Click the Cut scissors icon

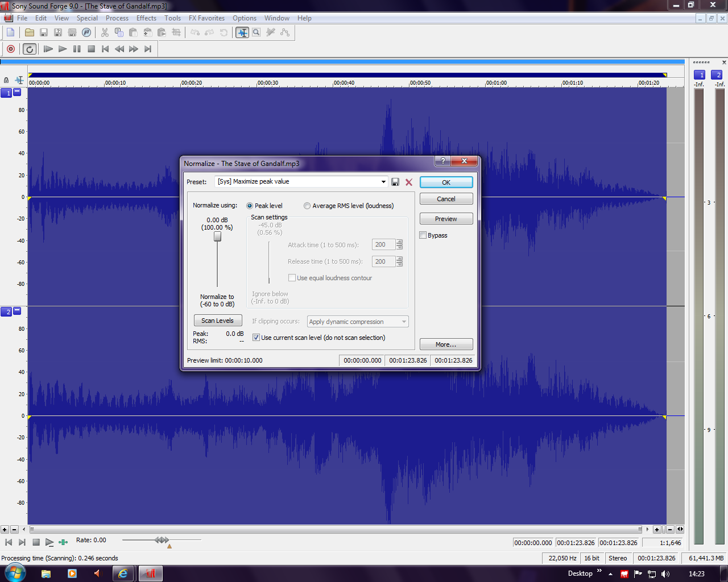pyautogui.click(x=105, y=32)
